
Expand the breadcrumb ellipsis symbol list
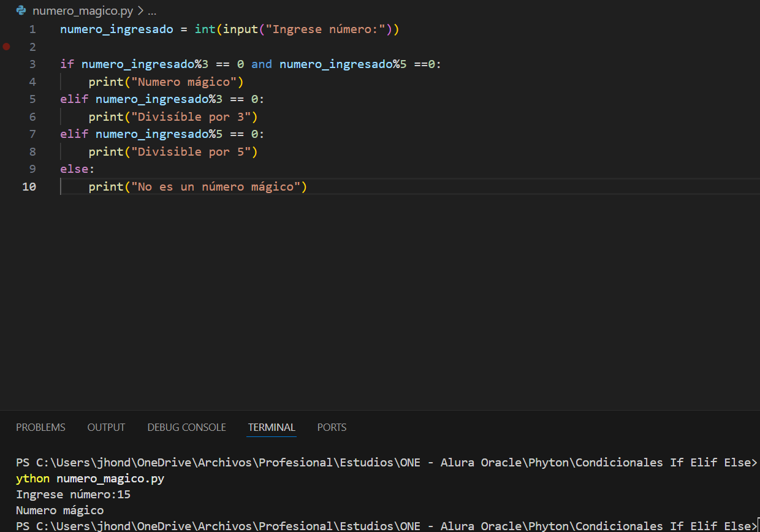click(x=153, y=11)
